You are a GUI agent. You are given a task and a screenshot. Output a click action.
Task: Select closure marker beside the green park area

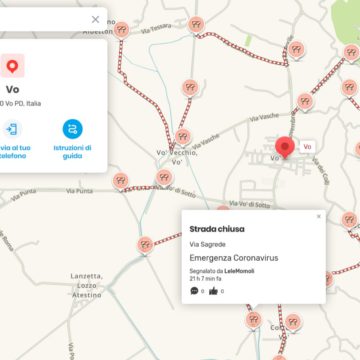tap(351, 52)
